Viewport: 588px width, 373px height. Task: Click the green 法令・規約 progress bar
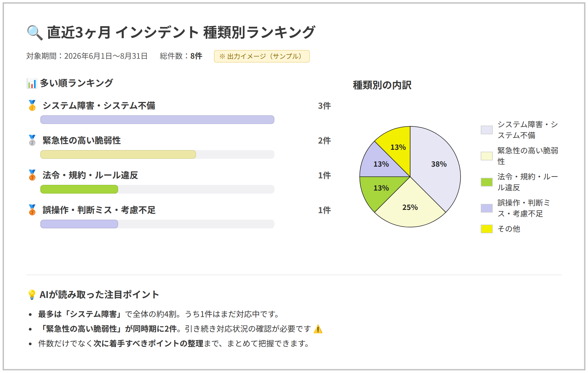pyautogui.click(x=79, y=189)
